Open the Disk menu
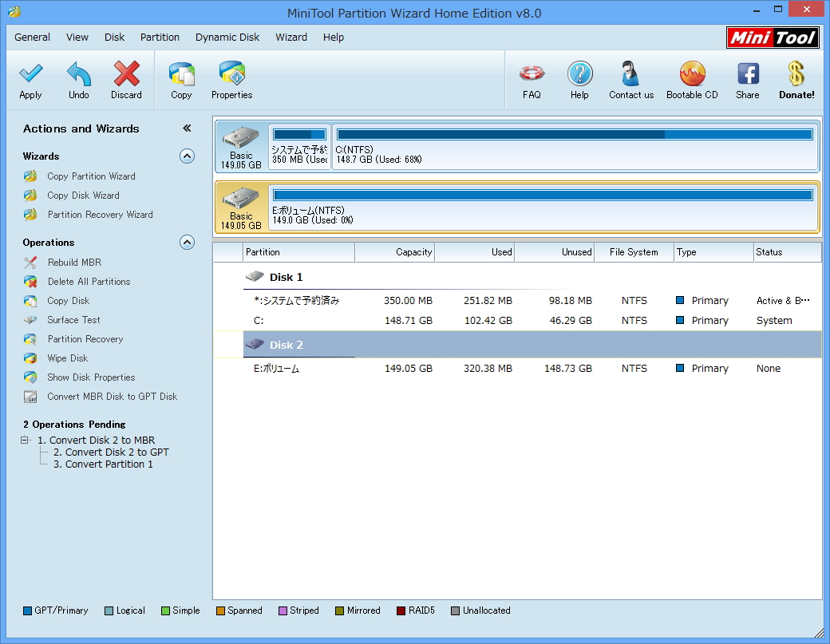 coord(114,37)
